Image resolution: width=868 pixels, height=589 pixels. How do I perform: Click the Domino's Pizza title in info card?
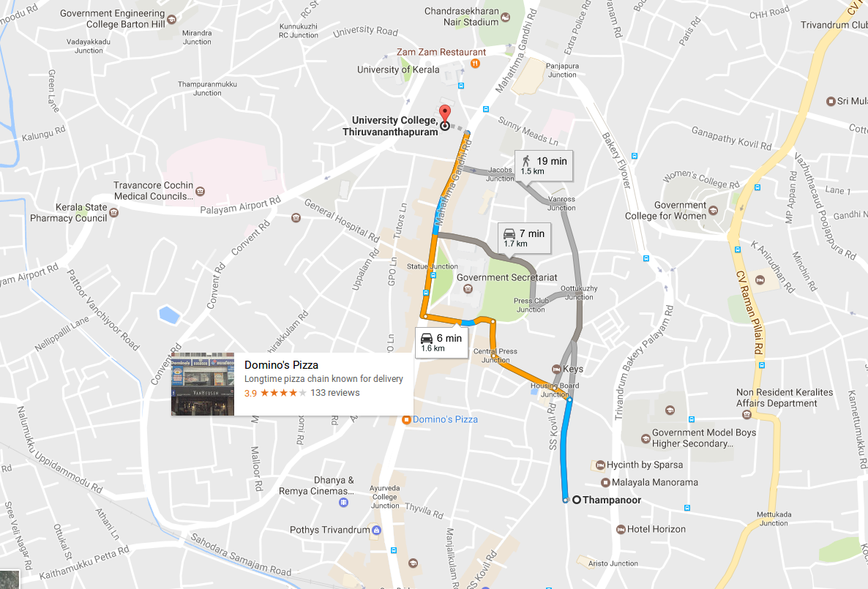click(281, 365)
